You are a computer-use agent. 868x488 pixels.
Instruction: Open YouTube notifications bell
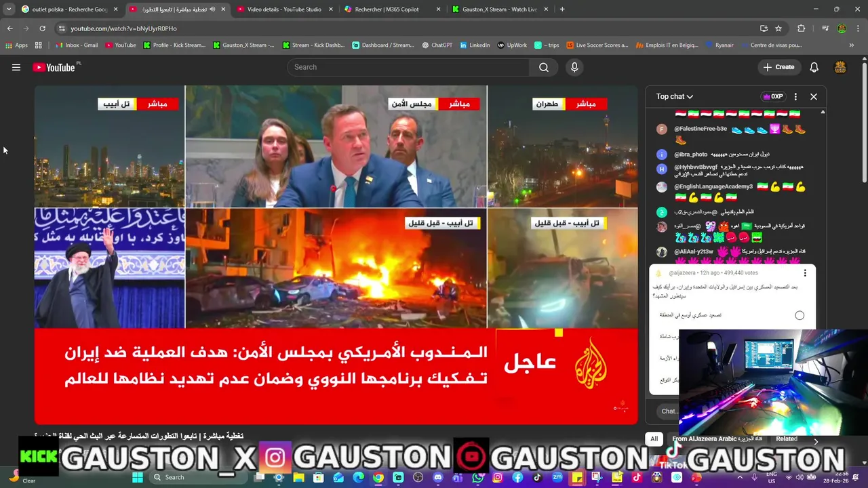(x=814, y=67)
